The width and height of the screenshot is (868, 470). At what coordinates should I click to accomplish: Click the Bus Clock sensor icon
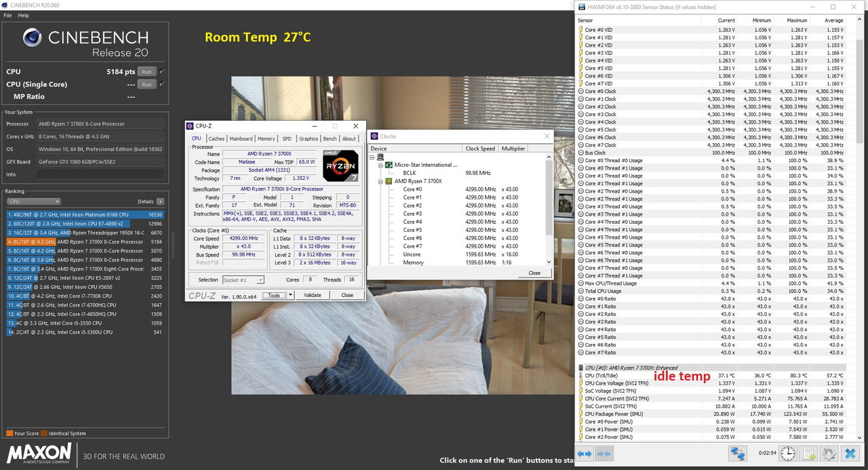tap(581, 153)
